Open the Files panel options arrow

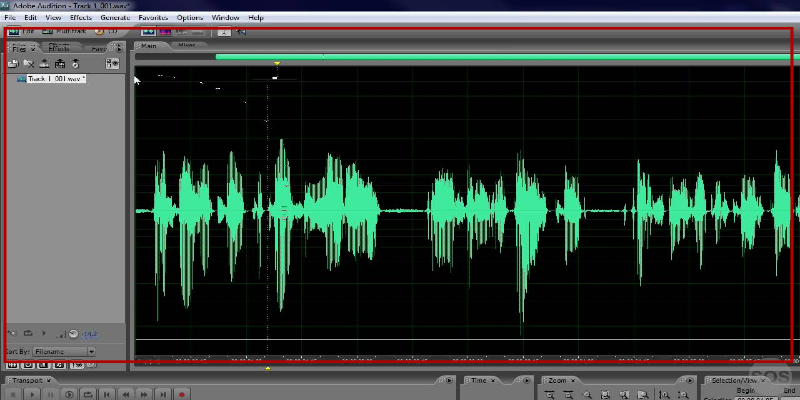tap(119, 49)
